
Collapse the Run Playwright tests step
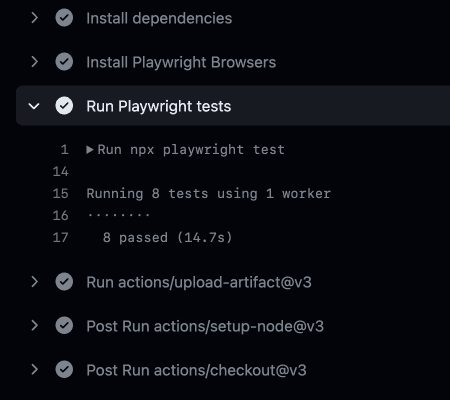coord(34,106)
